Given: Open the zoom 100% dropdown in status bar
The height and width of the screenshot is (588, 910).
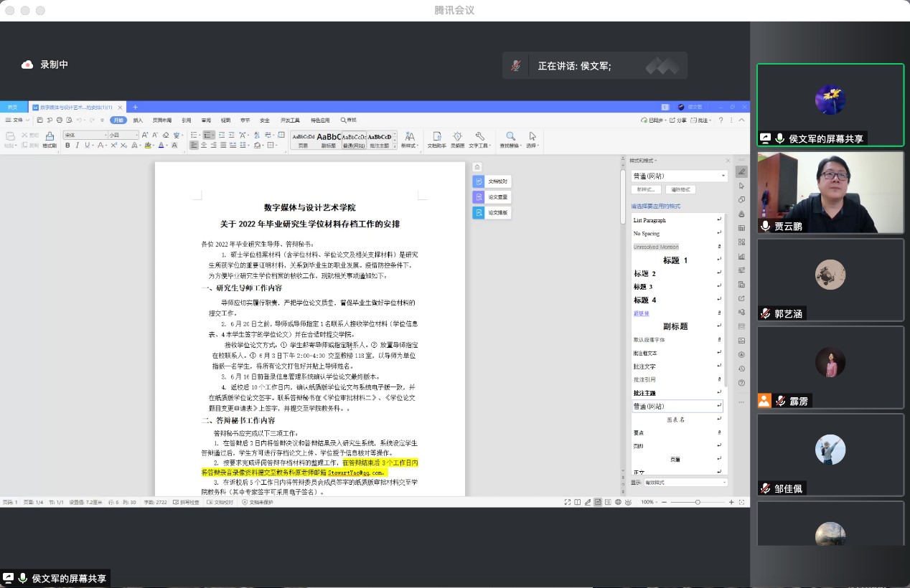Looking at the screenshot, I should pyautogui.click(x=649, y=501).
